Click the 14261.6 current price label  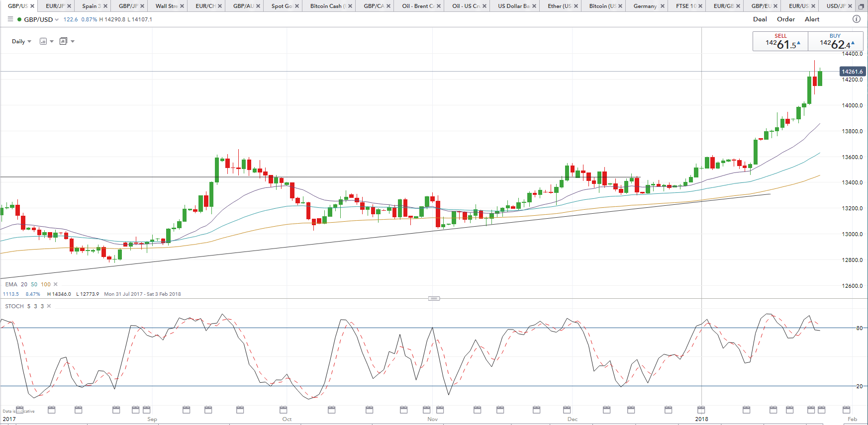pos(853,72)
